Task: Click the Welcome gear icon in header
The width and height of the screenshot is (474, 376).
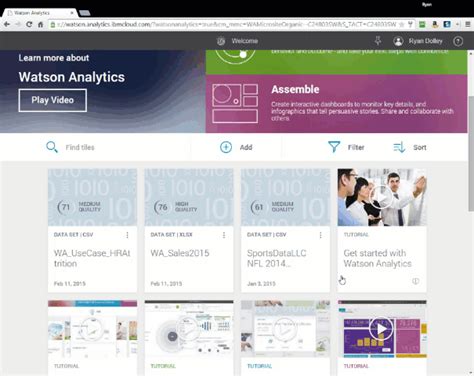Action: pos(221,41)
